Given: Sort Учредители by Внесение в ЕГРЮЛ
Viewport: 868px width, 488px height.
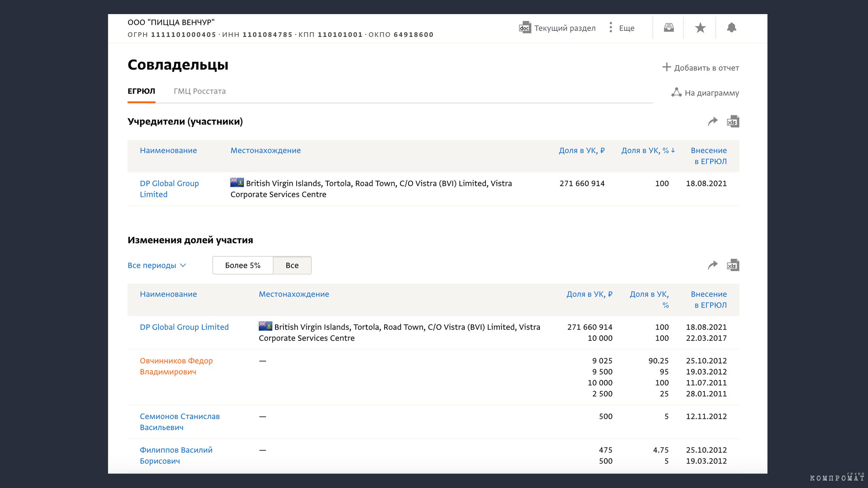Looking at the screenshot, I should (709, 156).
